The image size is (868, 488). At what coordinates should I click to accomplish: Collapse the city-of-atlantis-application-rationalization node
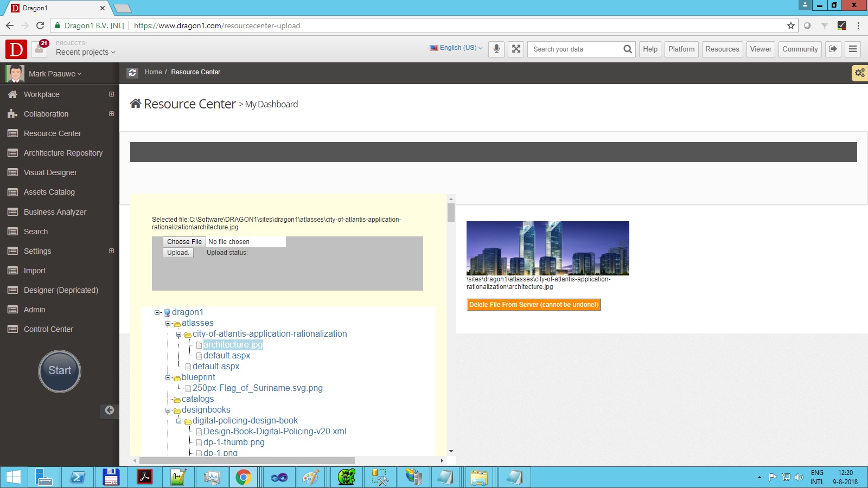tap(178, 334)
